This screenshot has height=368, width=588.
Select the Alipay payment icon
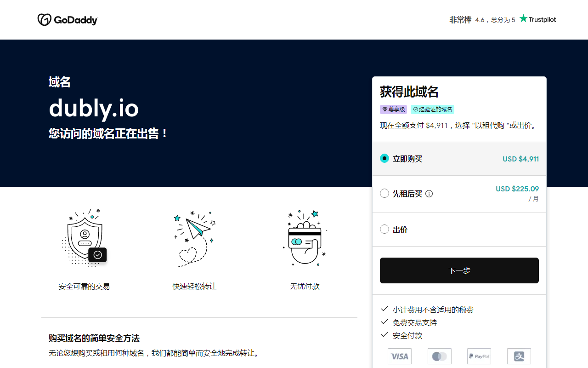(x=519, y=356)
